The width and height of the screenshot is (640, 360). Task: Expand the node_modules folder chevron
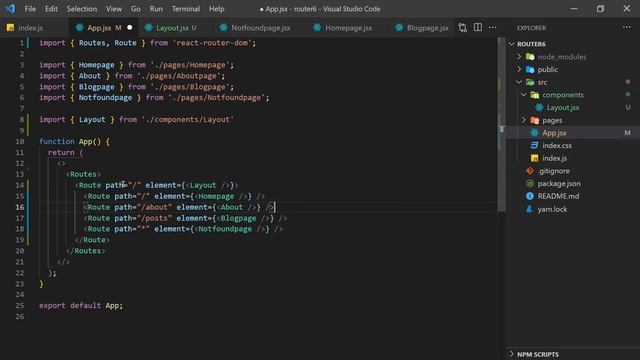pos(519,56)
